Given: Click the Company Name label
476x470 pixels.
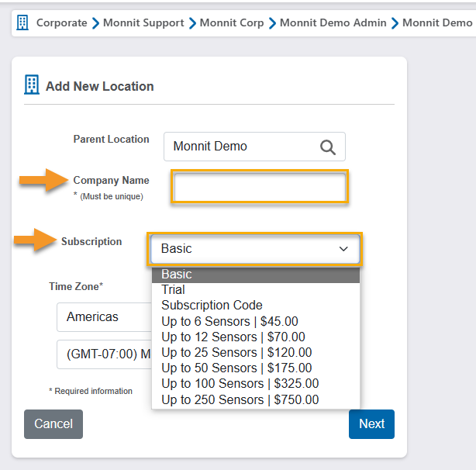Looking at the screenshot, I should tap(111, 181).
